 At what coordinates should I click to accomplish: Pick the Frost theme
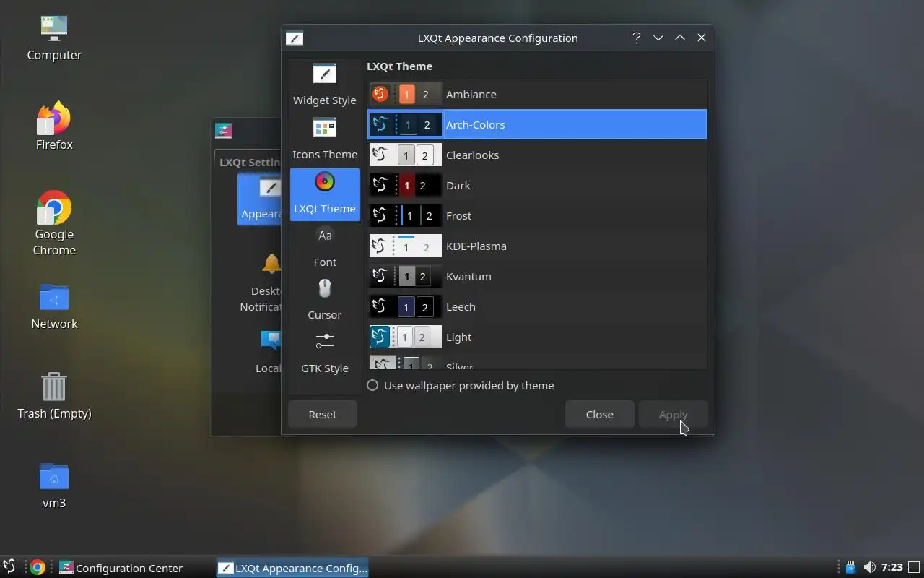pyautogui.click(x=537, y=215)
